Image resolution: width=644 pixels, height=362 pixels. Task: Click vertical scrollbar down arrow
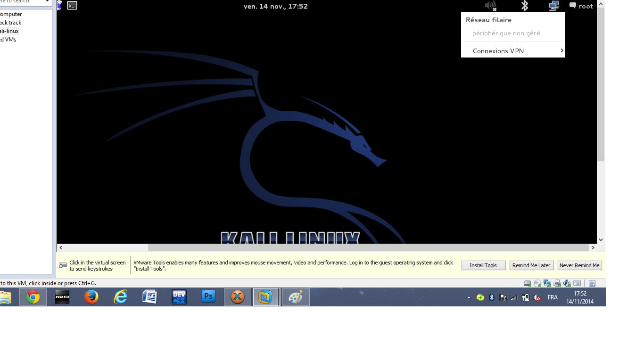point(601,239)
